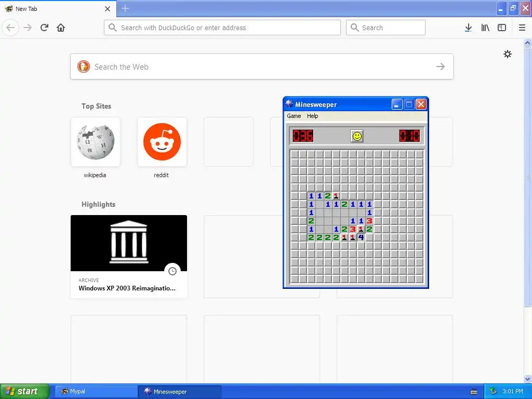Reload the current page
This screenshot has width=532, height=399.
click(x=44, y=28)
